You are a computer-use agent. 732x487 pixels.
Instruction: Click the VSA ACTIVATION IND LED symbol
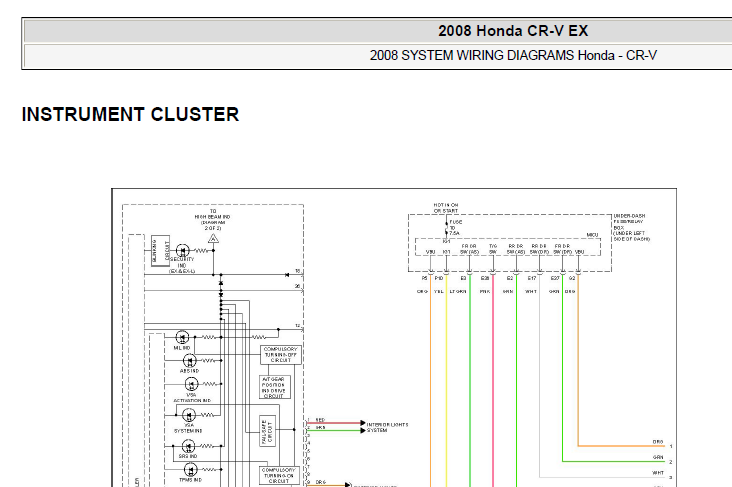[191, 384]
